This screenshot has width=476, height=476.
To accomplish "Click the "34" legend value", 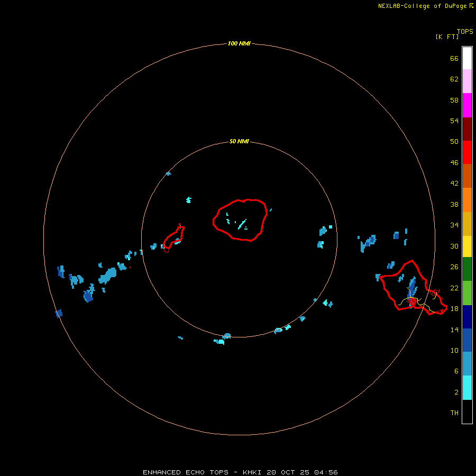I will pos(454,225).
